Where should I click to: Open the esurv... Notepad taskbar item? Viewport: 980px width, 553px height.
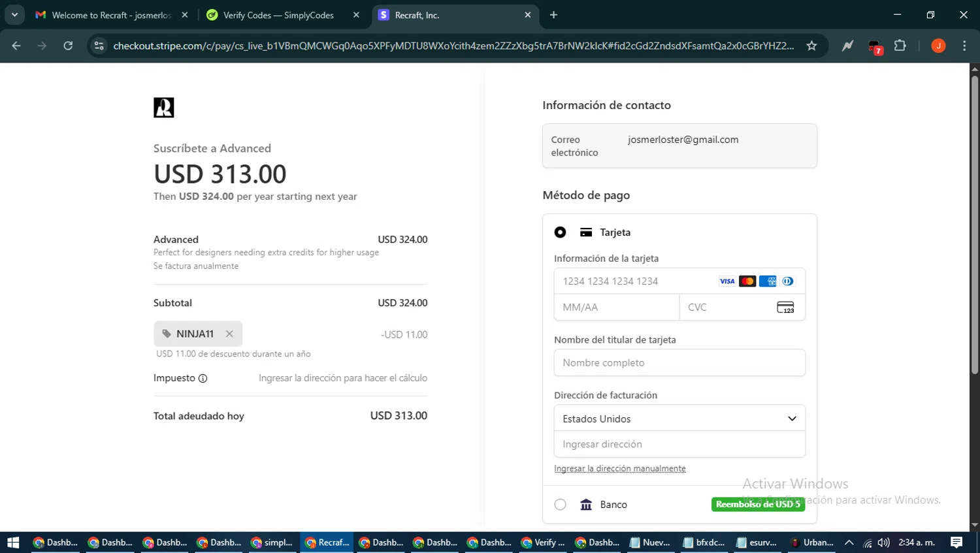757,543
